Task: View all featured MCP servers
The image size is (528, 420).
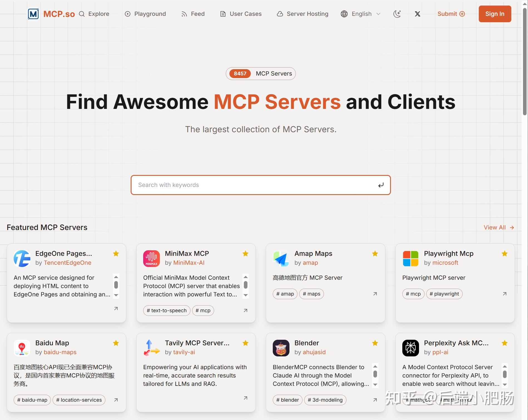Action: pos(498,227)
